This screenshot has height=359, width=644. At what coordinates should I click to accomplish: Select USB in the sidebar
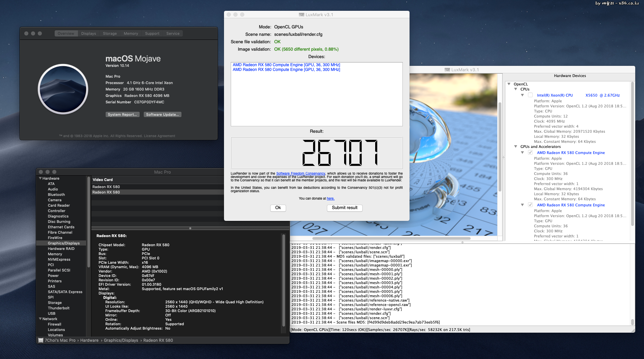point(52,313)
